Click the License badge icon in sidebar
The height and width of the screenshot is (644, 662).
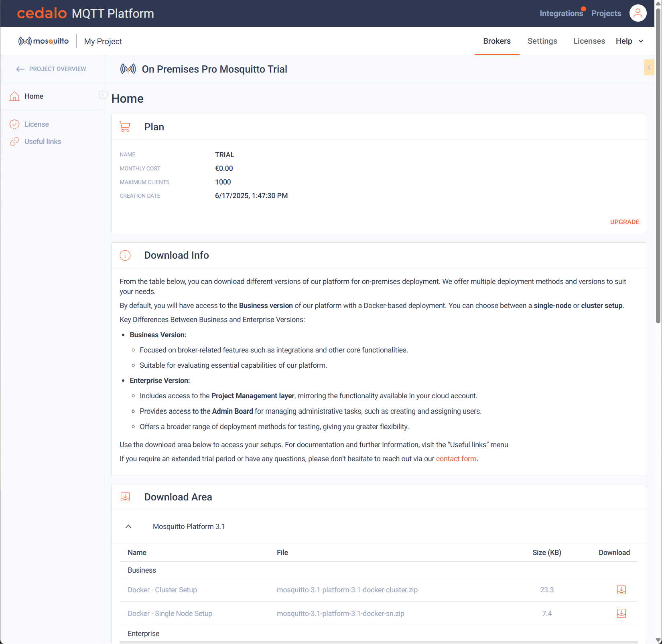[x=14, y=124]
